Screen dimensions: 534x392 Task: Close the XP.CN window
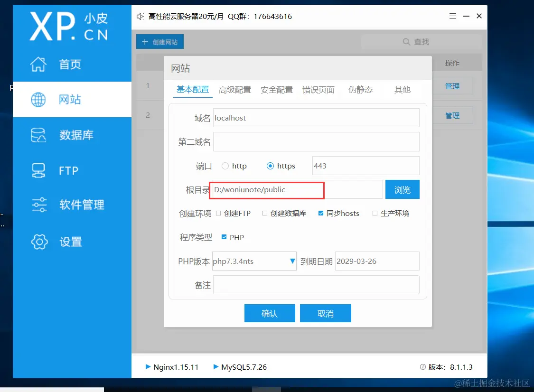[479, 16]
